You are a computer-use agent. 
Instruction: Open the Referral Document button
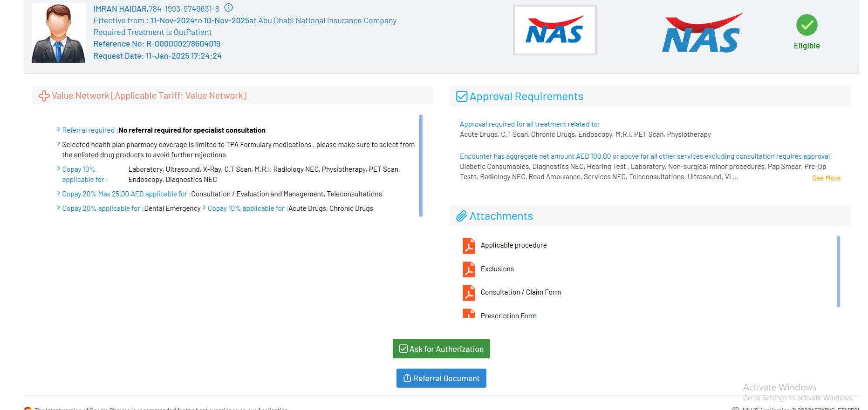click(441, 378)
